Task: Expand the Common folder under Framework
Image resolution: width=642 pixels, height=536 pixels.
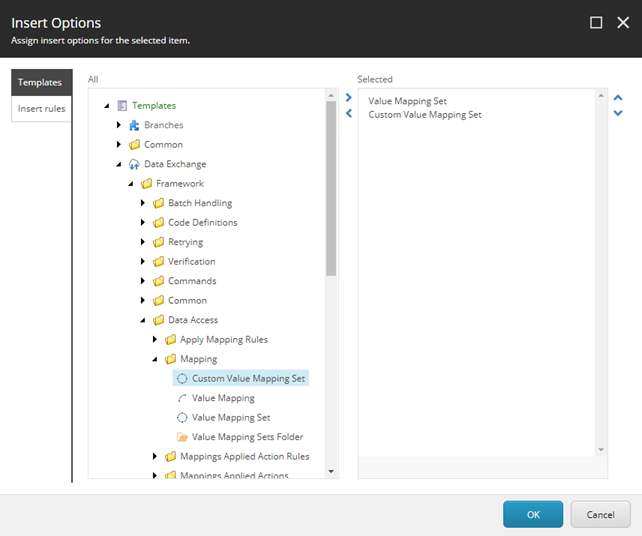Action: pos(143,301)
